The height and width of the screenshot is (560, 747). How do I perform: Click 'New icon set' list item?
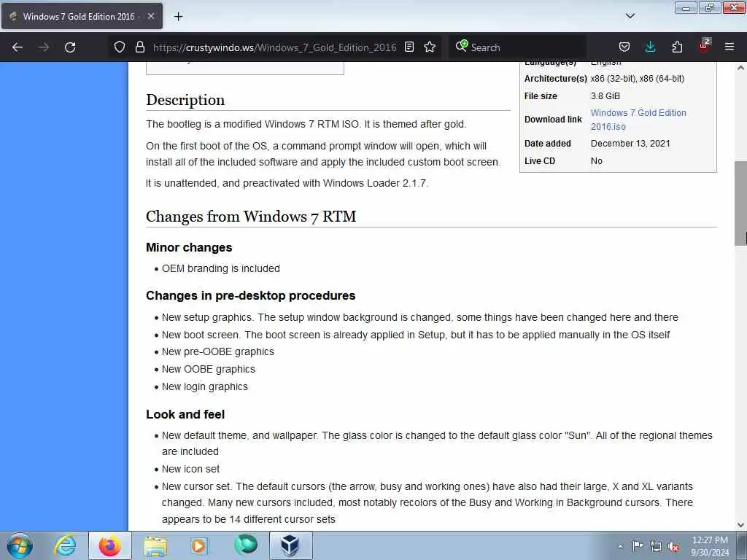click(x=190, y=470)
